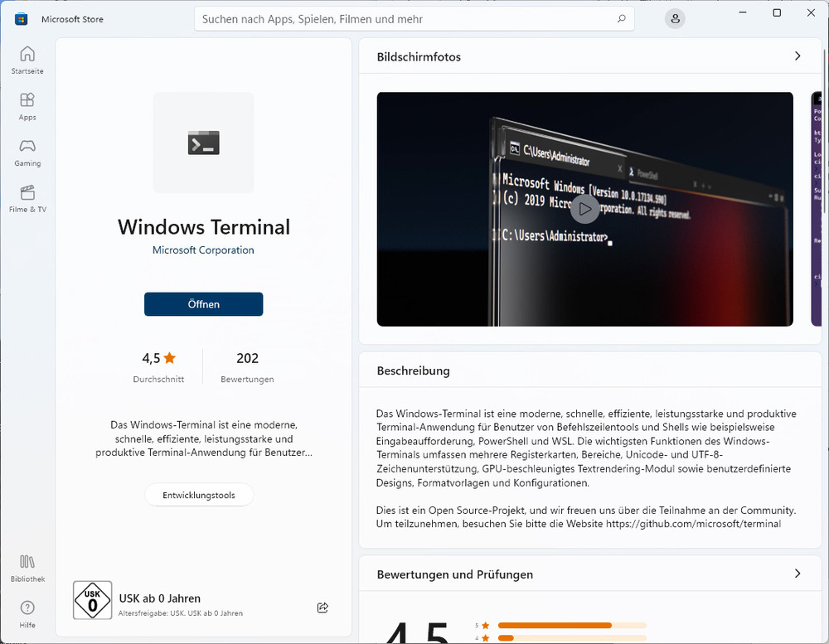Click the Windows Terminal title
The height and width of the screenshot is (644, 829).
204,227
